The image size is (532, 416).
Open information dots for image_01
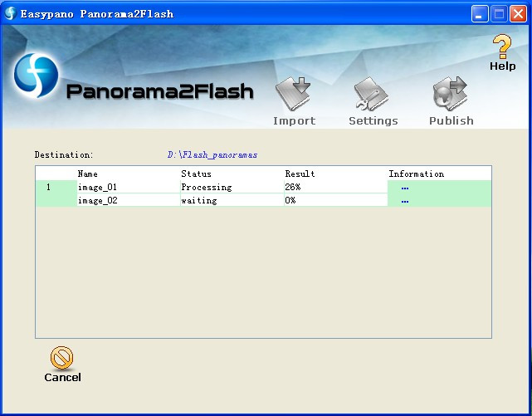405,188
